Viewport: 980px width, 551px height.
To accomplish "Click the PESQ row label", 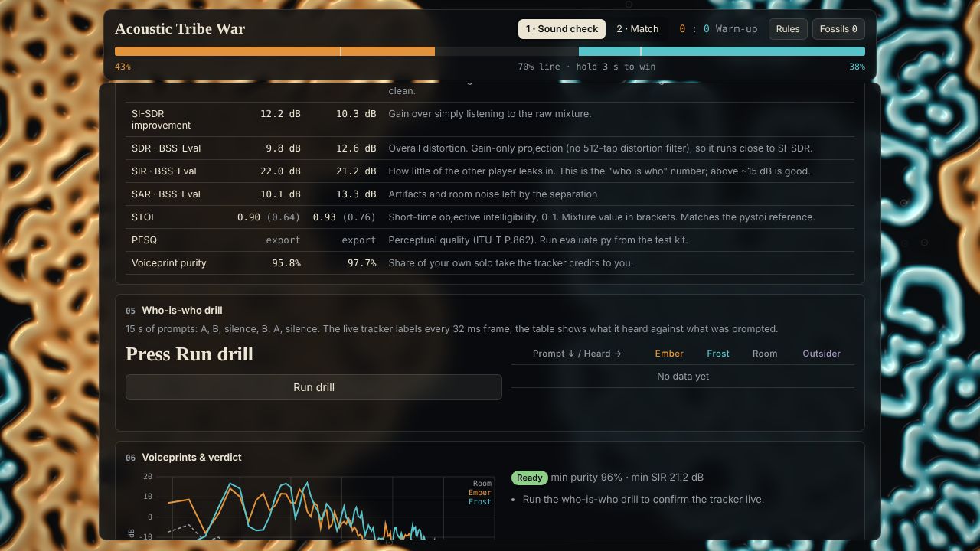I will [144, 240].
